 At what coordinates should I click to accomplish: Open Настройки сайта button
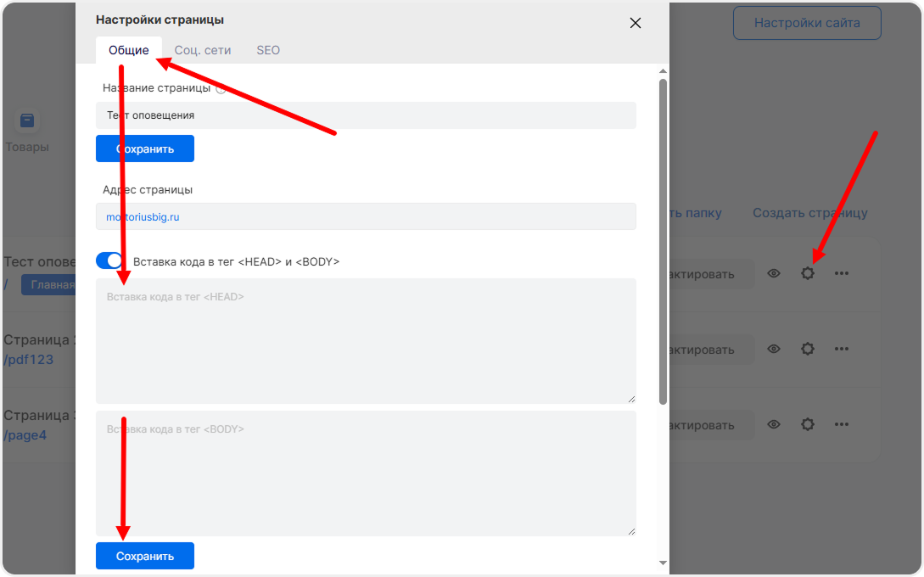pyautogui.click(x=807, y=23)
